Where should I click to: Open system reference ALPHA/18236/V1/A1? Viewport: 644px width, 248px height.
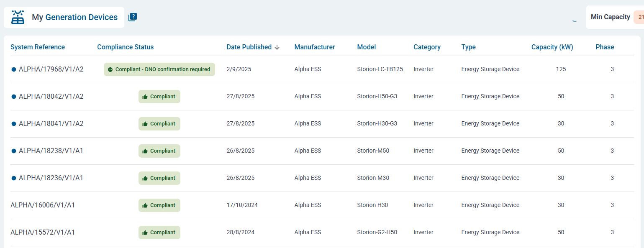pyautogui.click(x=51, y=178)
